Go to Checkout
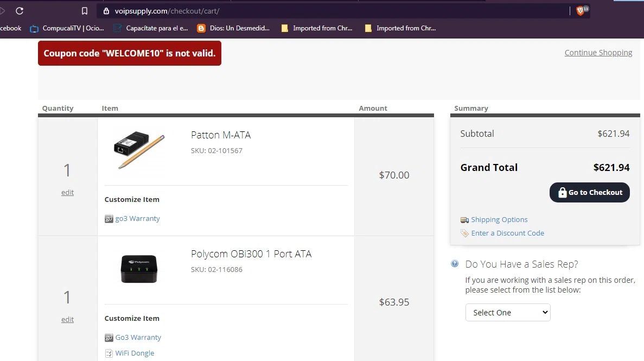Viewport: 644px width, 361px height. 589,192
